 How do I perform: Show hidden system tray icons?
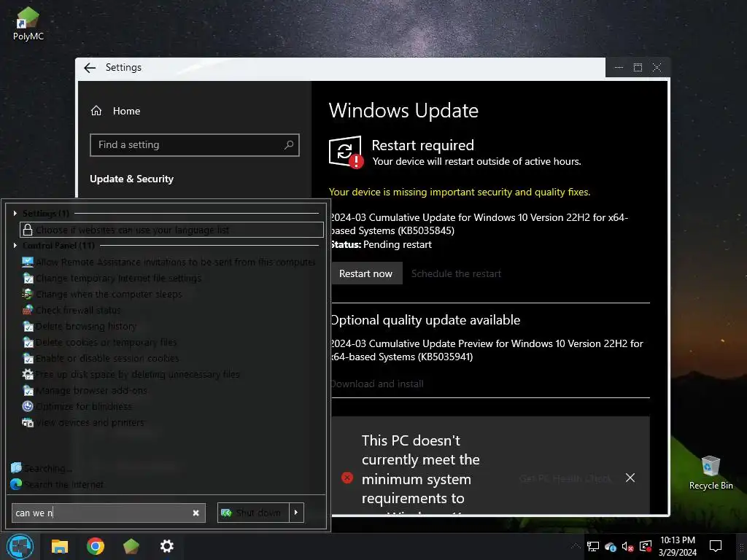coord(576,546)
